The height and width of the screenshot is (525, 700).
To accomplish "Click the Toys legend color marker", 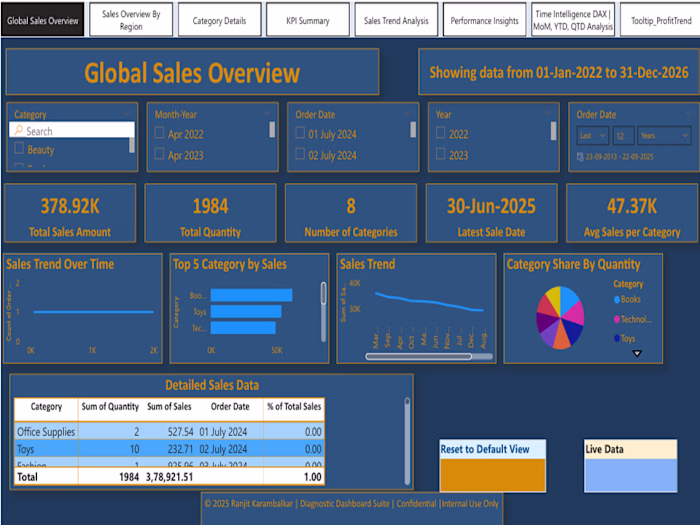I will tap(617, 338).
